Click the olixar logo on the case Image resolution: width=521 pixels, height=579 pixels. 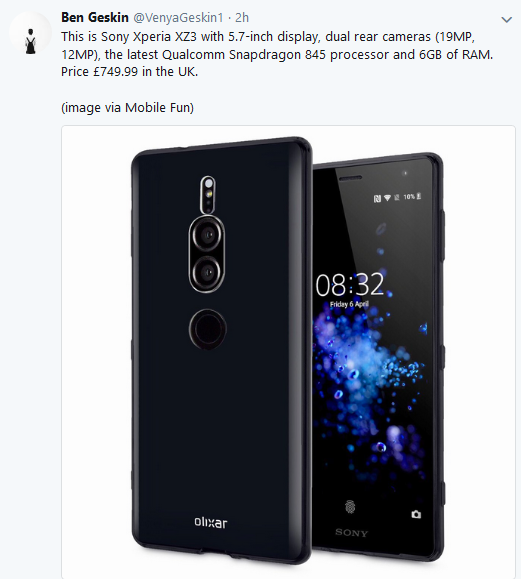[211, 522]
